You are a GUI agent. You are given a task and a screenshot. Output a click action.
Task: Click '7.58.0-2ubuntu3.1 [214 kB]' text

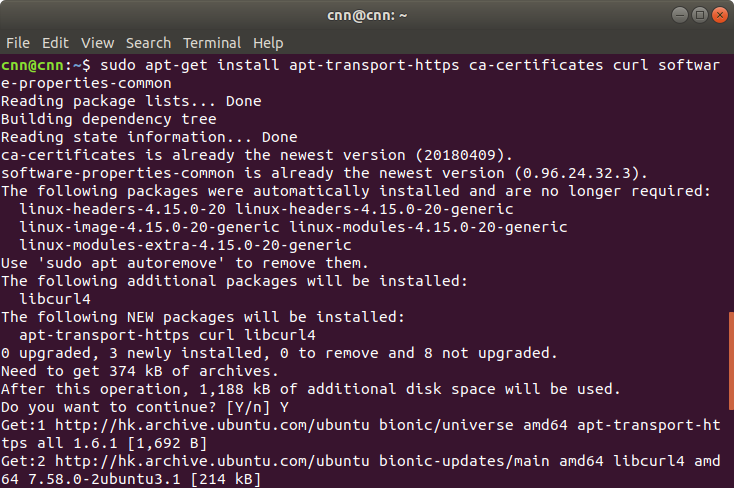[x=144, y=479]
